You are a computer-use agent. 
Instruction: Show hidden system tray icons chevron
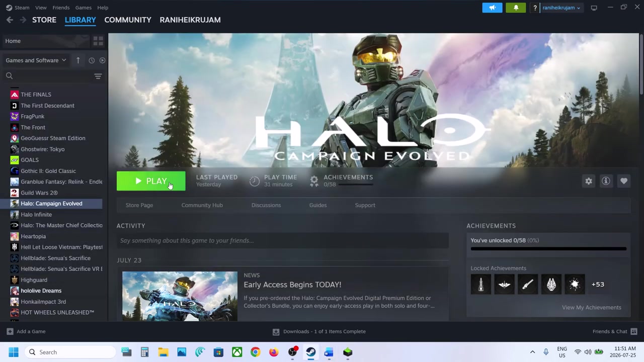(x=532, y=352)
